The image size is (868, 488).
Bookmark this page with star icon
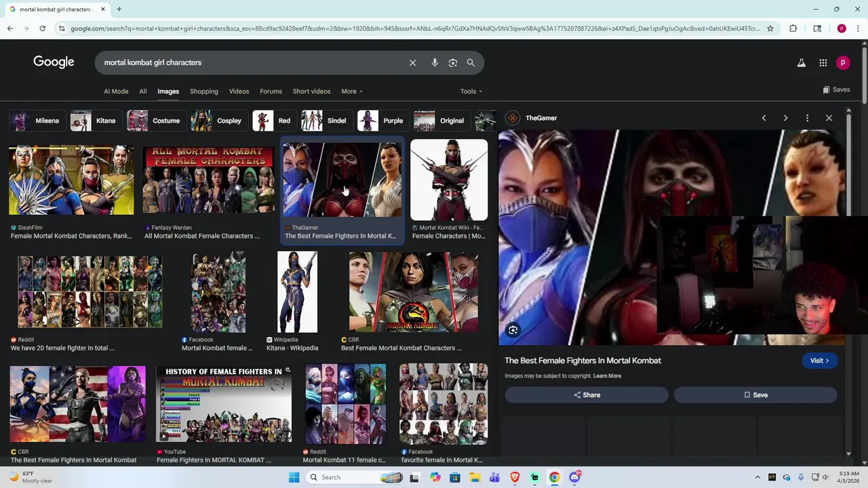(x=770, y=28)
